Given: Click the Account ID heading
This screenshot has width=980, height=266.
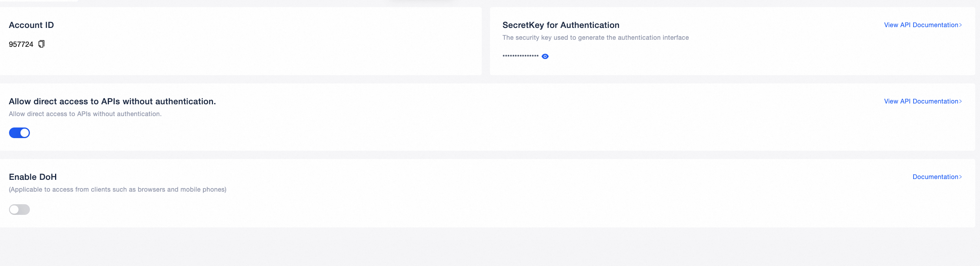Looking at the screenshot, I should tap(31, 25).
